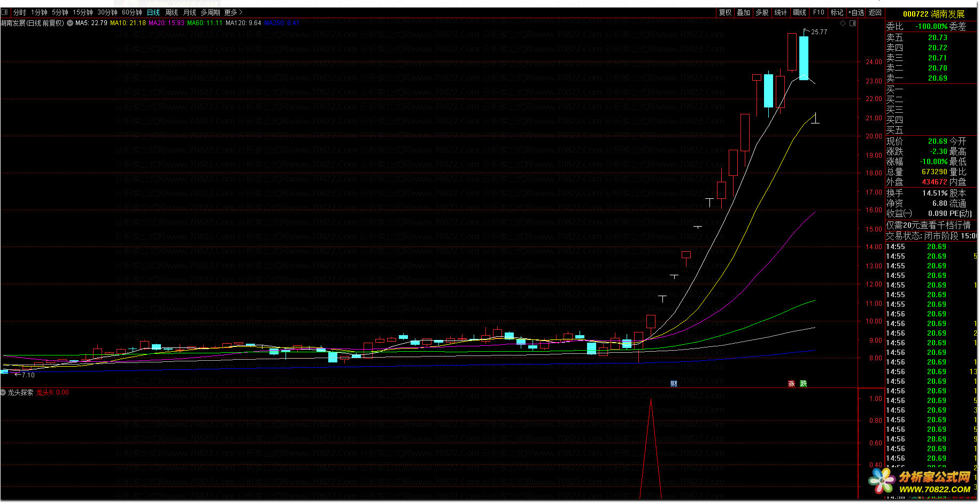This screenshot has height=503, width=980.
Task: Open the 多股 multi-stock button
Action: (762, 12)
